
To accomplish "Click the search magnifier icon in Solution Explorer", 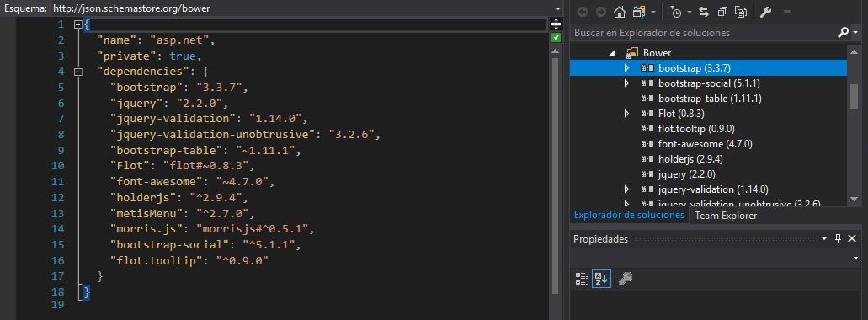I will (x=842, y=33).
